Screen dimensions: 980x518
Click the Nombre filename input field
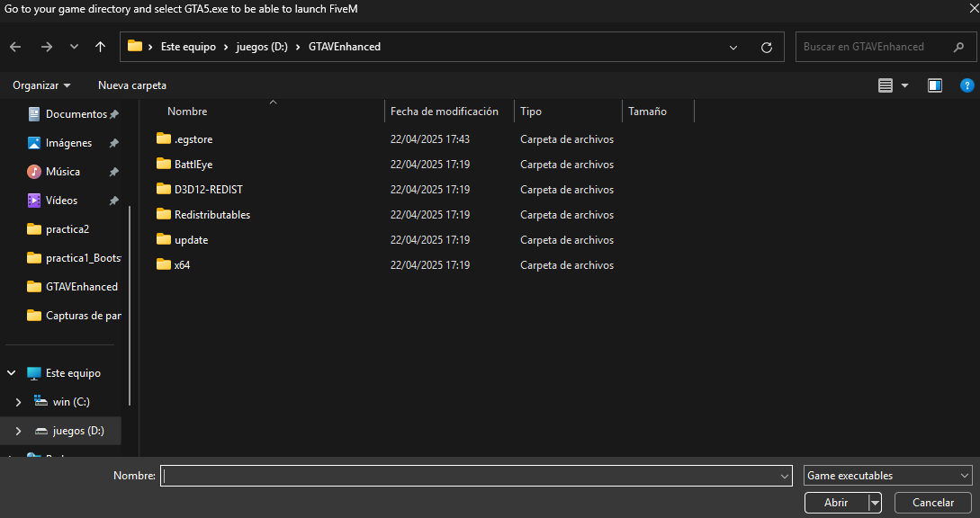click(x=468, y=476)
